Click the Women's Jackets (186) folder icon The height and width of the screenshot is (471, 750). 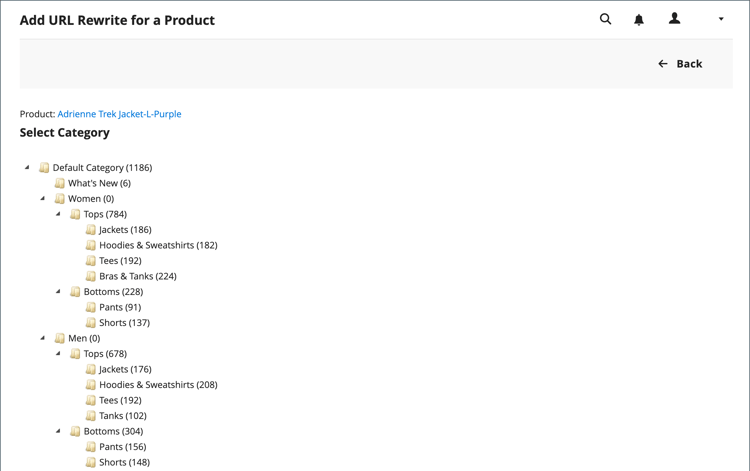pyautogui.click(x=91, y=230)
